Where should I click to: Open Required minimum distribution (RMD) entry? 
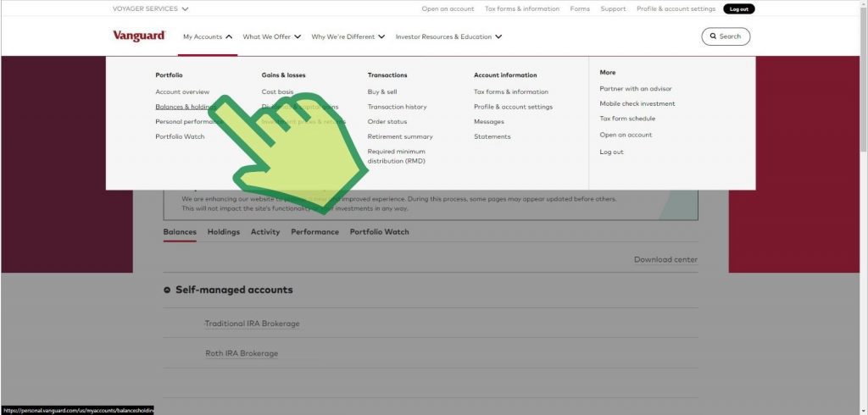[397, 156]
